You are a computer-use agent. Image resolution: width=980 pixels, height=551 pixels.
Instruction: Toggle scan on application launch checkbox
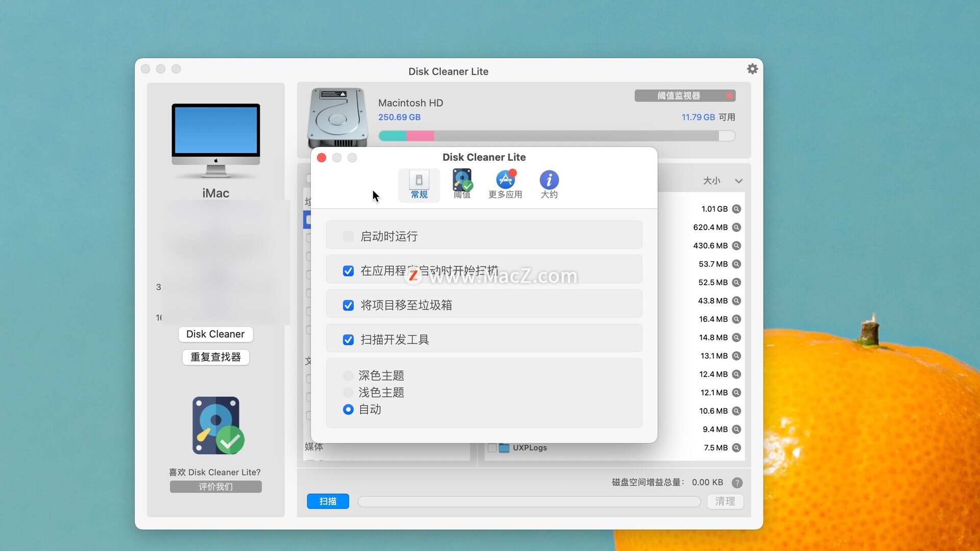348,271
